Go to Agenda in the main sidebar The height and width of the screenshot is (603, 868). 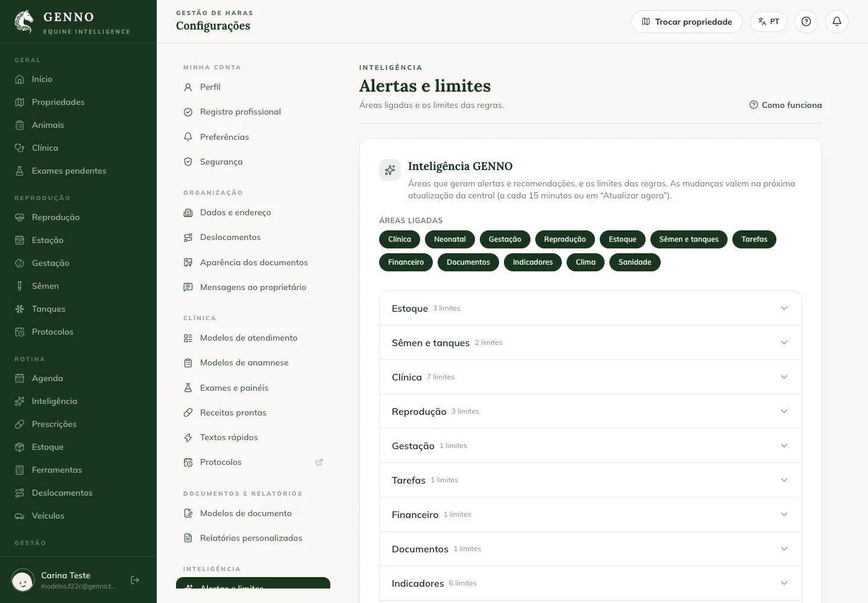coord(78,378)
